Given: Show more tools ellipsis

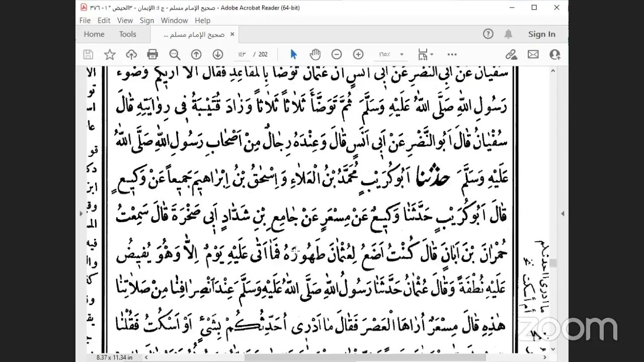Looking at the screenshot, I should pos(452,54).
